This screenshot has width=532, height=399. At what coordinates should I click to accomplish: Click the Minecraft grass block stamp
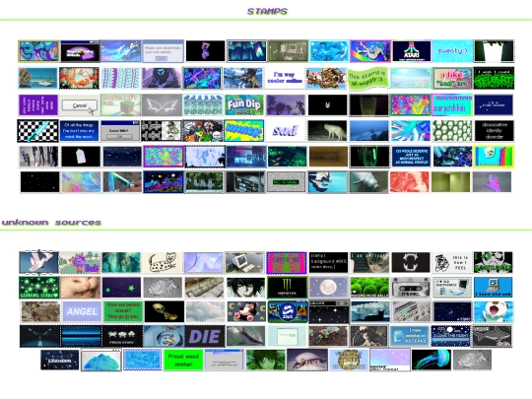pyautogui.click(x=121, y=104)
